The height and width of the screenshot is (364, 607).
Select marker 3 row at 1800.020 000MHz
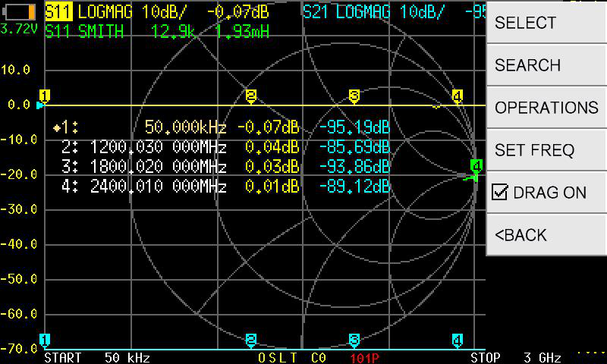pyautogui.click(x=225, y=167)
